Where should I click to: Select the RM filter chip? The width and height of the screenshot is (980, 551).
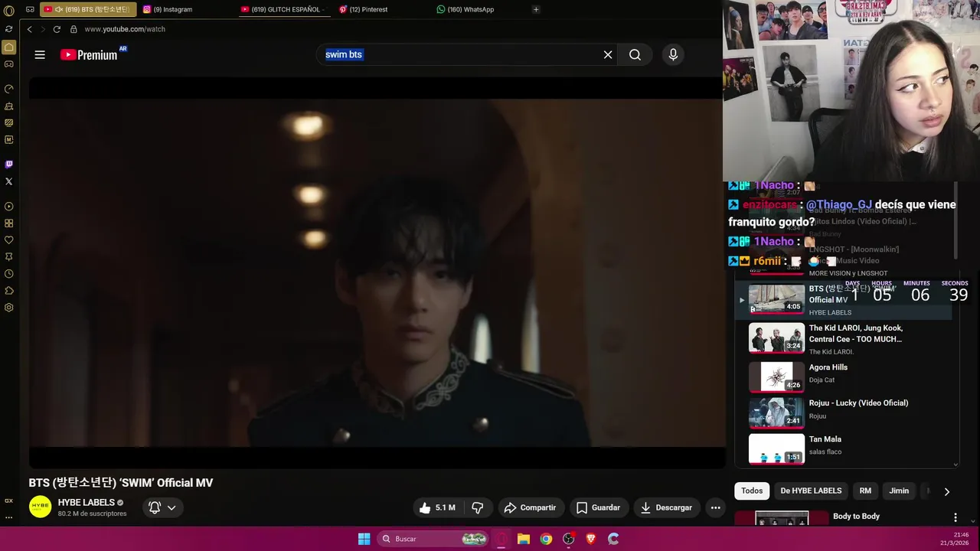click(865, 491)
